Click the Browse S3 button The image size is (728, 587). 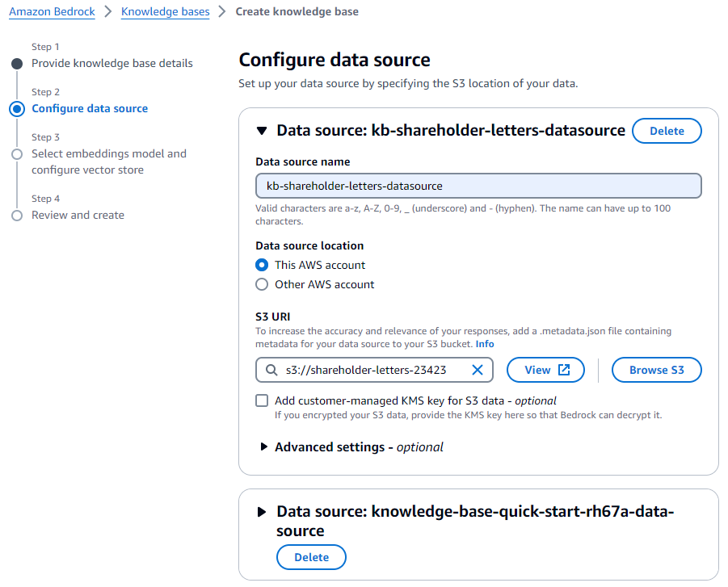coord(656,370)
